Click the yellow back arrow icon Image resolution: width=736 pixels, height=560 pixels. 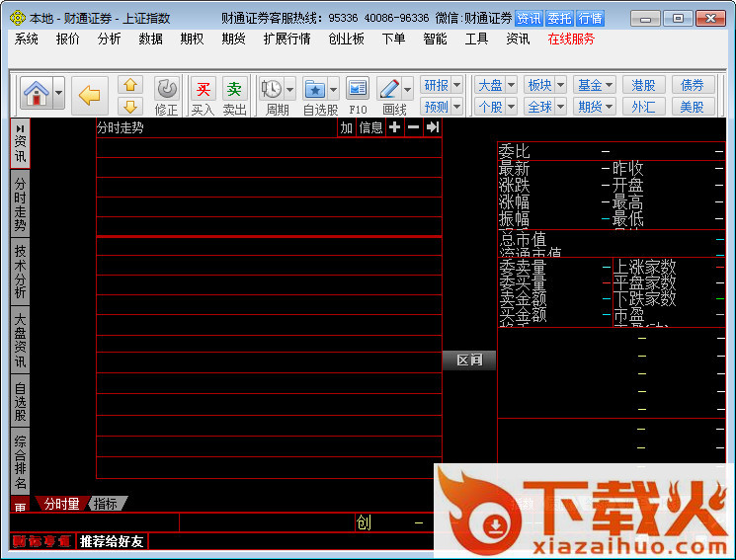pyautogui.click(x=90, y=95)
